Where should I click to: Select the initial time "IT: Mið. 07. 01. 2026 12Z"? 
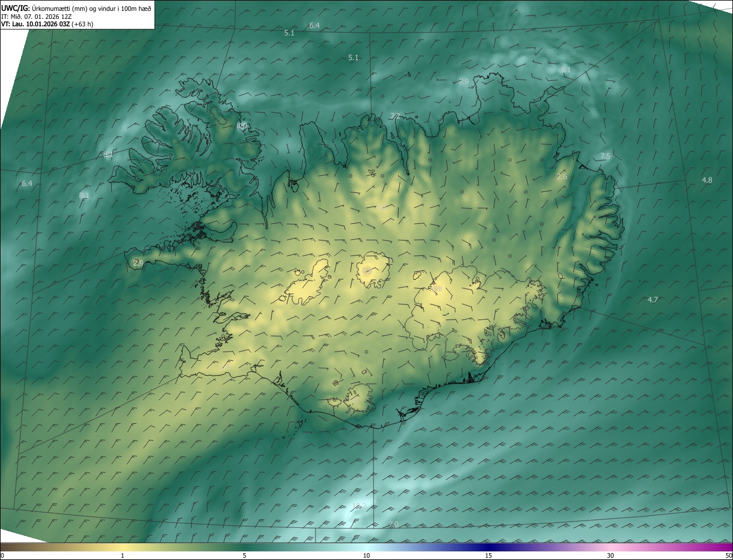37,17
